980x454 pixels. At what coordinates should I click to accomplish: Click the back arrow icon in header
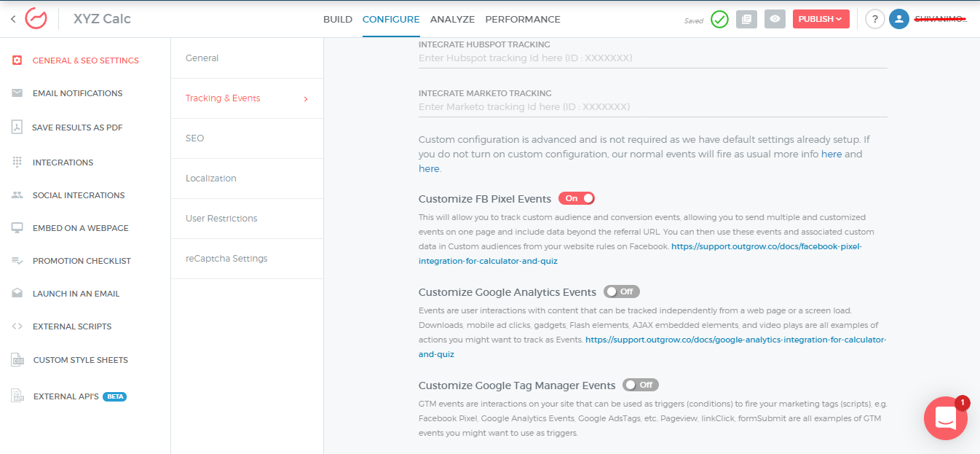coord(13,19)
